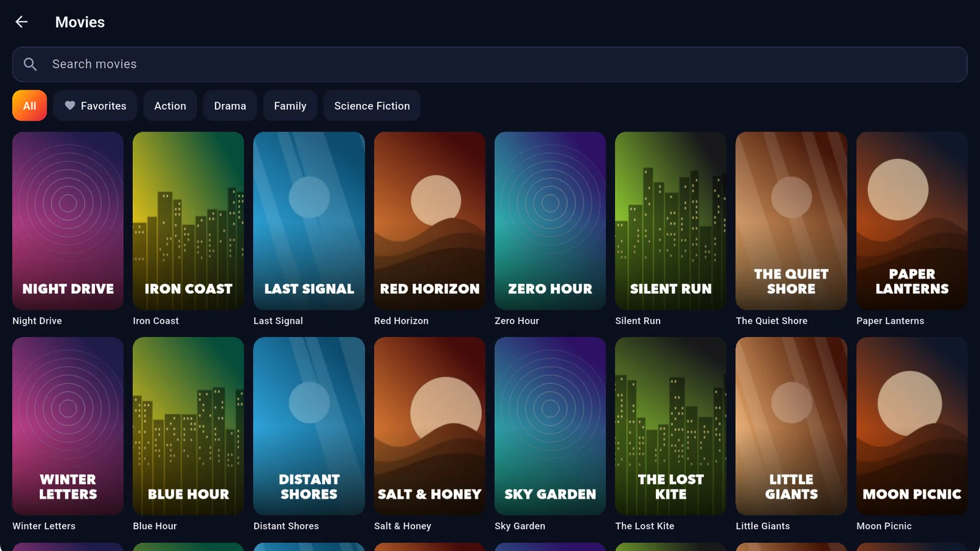Open the Salt & Honey poster
The width and height of the screenshot is (980, 551).
coord(430,426)
